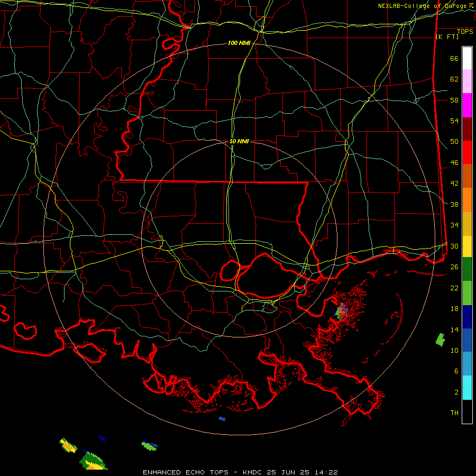Click the light blue legend swatch
Viewport: 476px width, 476px height.
coord(467,364)
